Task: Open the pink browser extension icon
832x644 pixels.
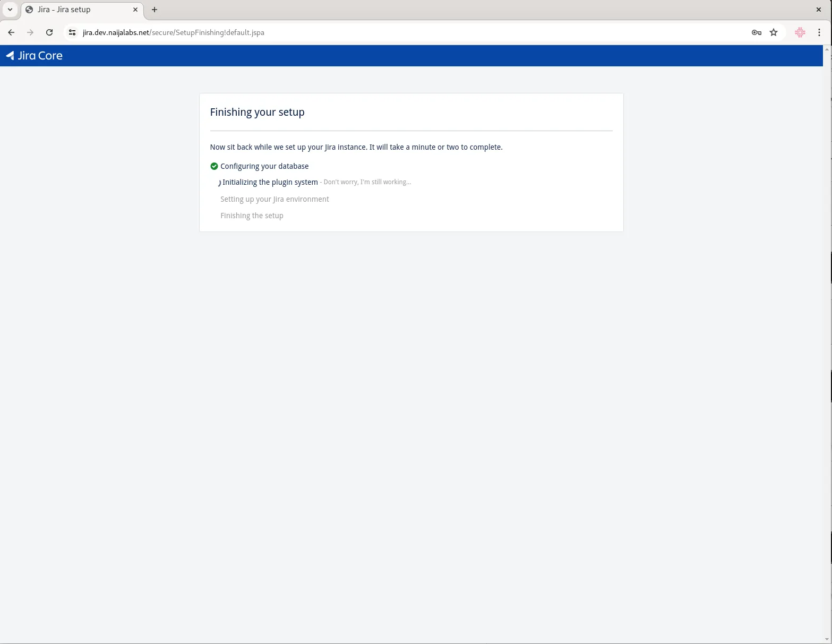Action: (x=800, y=32)
